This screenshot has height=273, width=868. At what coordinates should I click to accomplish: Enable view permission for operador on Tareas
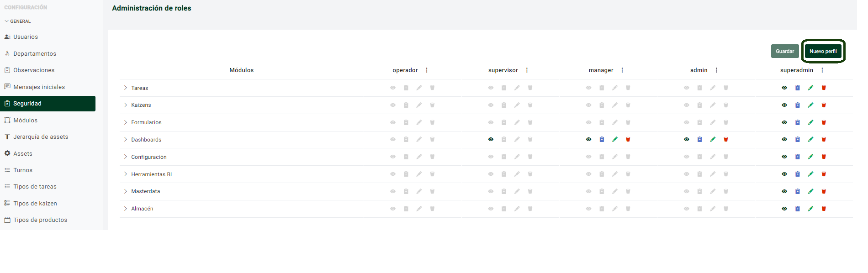tap(393, 88)
